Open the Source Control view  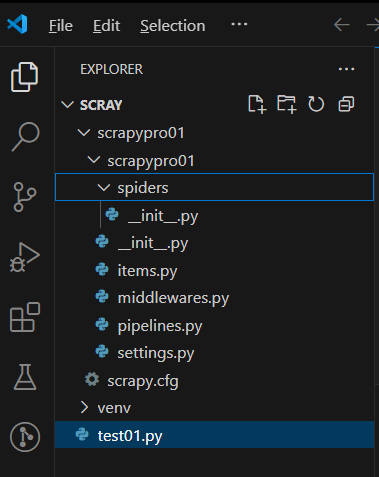[25, 197]
